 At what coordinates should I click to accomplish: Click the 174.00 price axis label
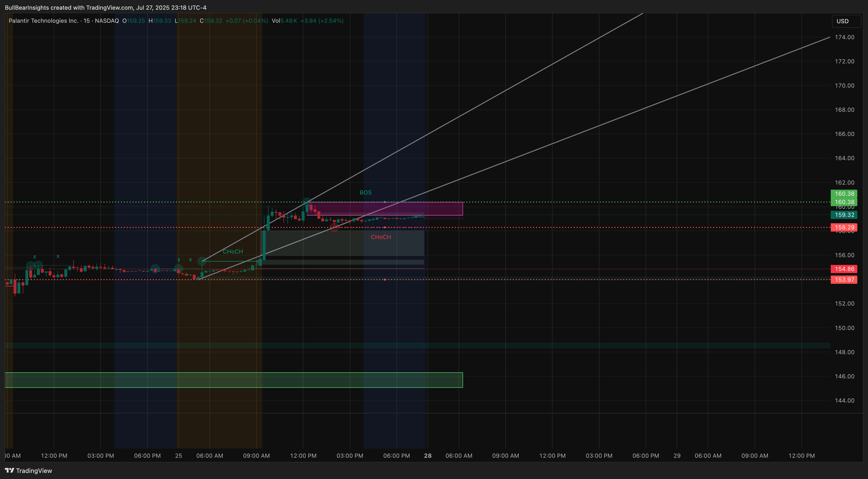tap(844, 37)
